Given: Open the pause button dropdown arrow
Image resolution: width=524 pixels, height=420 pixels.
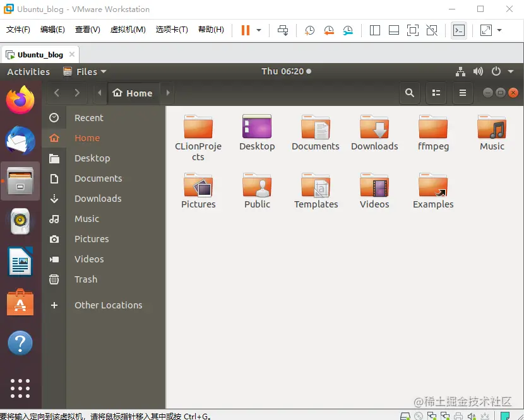Looking at the screenshot, I should [258, 30].
